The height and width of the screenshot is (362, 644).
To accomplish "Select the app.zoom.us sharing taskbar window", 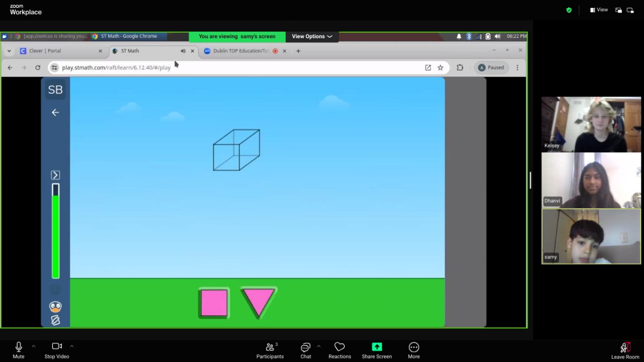I will pyautogui.click(x=51, y=36).
